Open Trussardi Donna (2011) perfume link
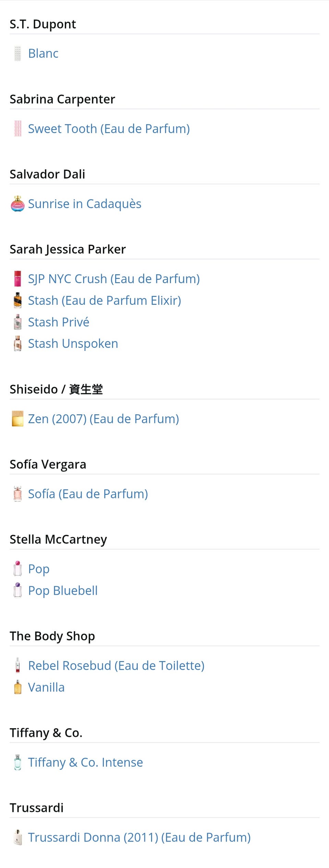Viewport: 329px width, 868px height. [139, 837]
